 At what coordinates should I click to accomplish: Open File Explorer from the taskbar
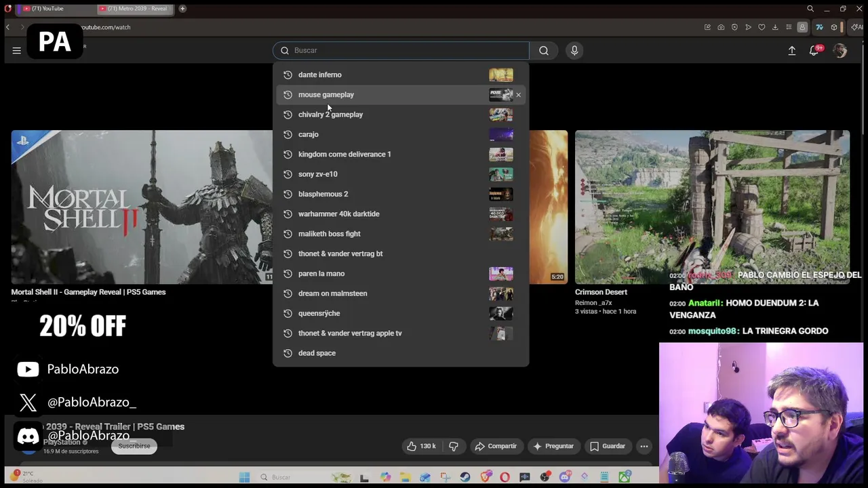(406, 477)
